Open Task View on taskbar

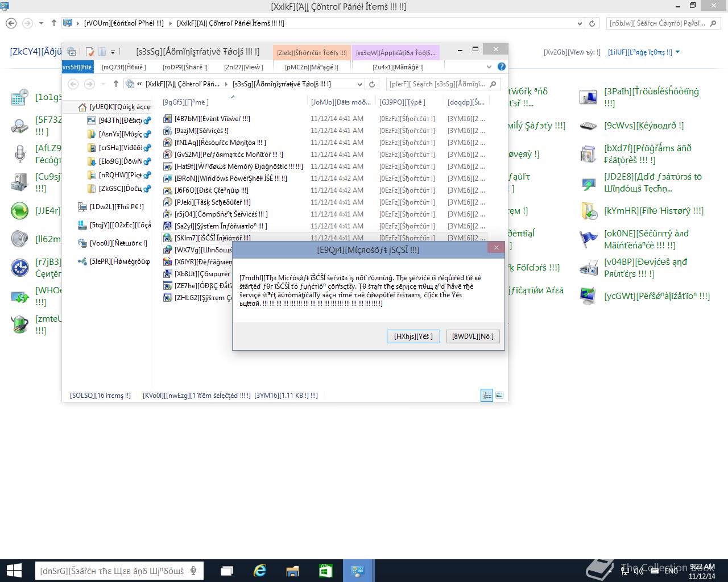click(227, 571)
